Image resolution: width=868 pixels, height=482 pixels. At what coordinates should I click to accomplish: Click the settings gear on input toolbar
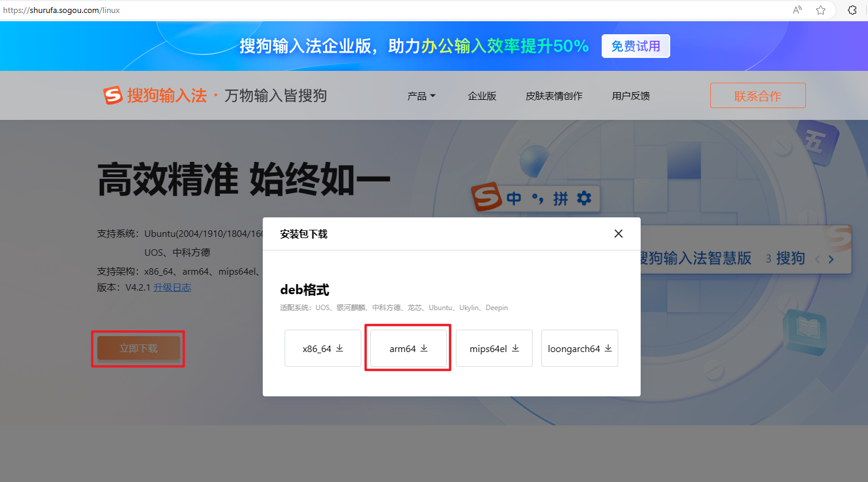coord(584,198)
